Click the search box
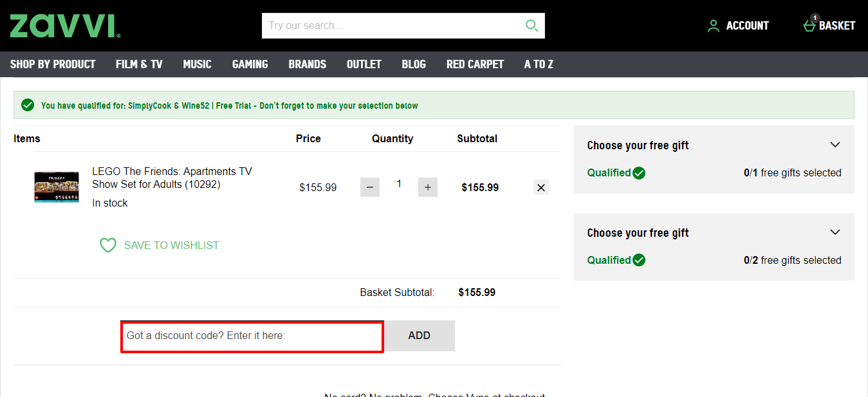Viewport: 868px width, 397px height. [x=392, y=26]
